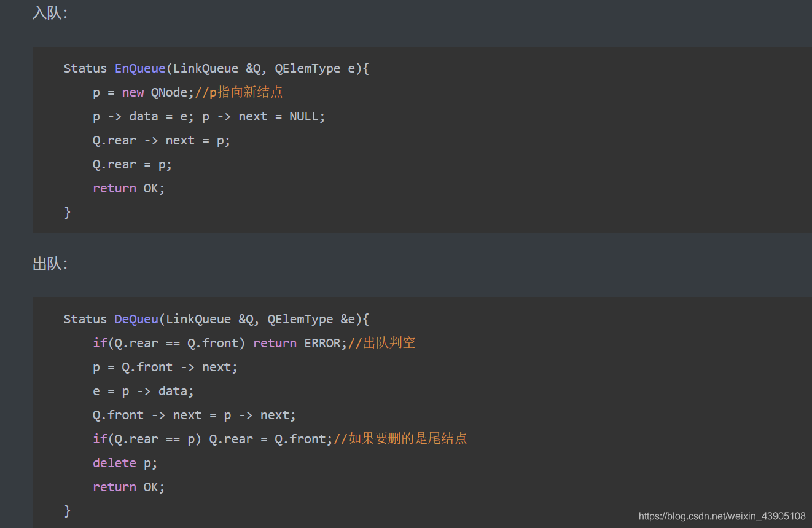Click return OK; in the EnQueue function
This screenshot has width=812, height=528.
pos(129,188)
